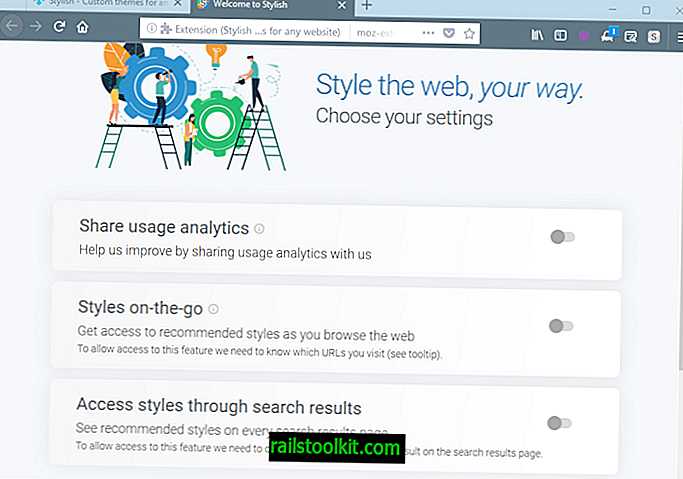Screen dimensions: 683x479
Task: Close the Stylish Custom themes tab
Action: click(x=178, y=3)
